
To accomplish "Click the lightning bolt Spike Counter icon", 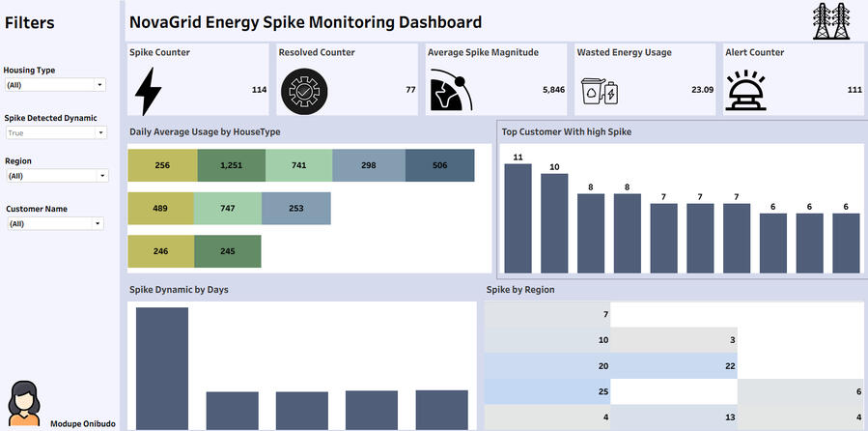I will pos(148,91).
